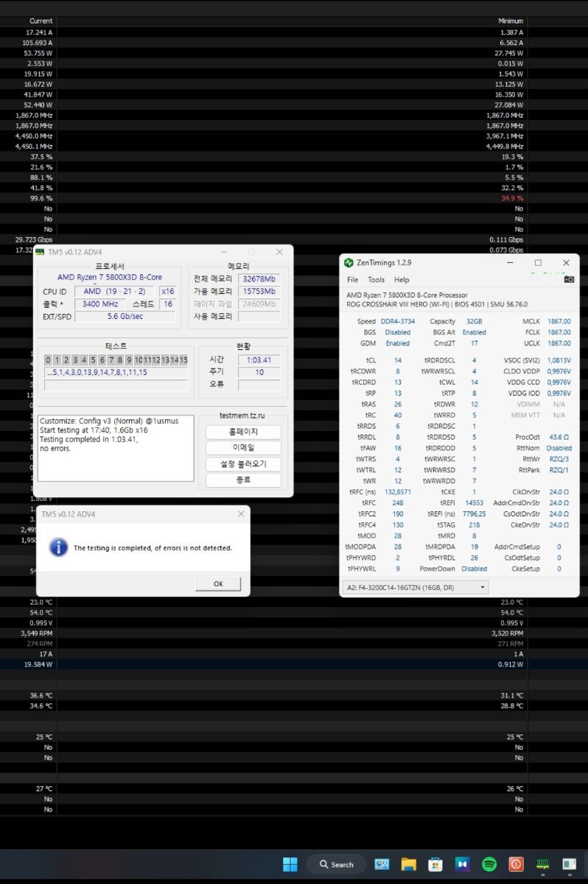Viewport: 588px width, 884px height.
Task: Click the 설정 불러오기 button in TM5
Action: point(243,464)
